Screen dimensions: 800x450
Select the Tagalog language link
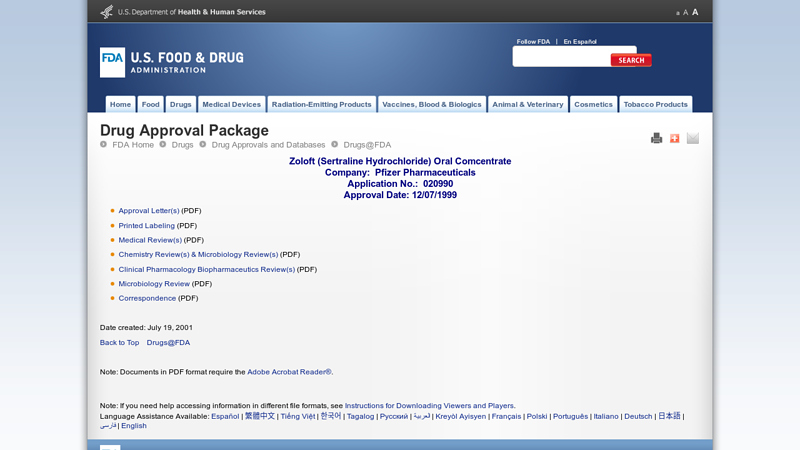360,416
